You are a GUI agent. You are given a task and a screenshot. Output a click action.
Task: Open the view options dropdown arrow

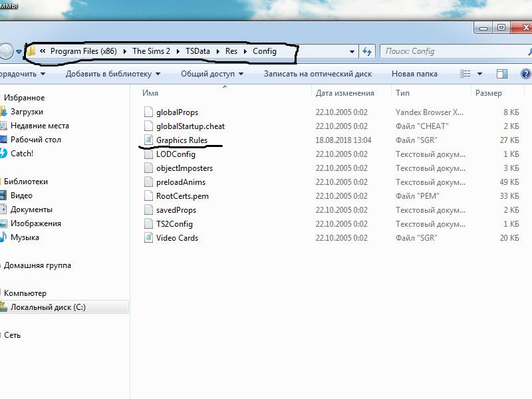click(x=479, y=74)
